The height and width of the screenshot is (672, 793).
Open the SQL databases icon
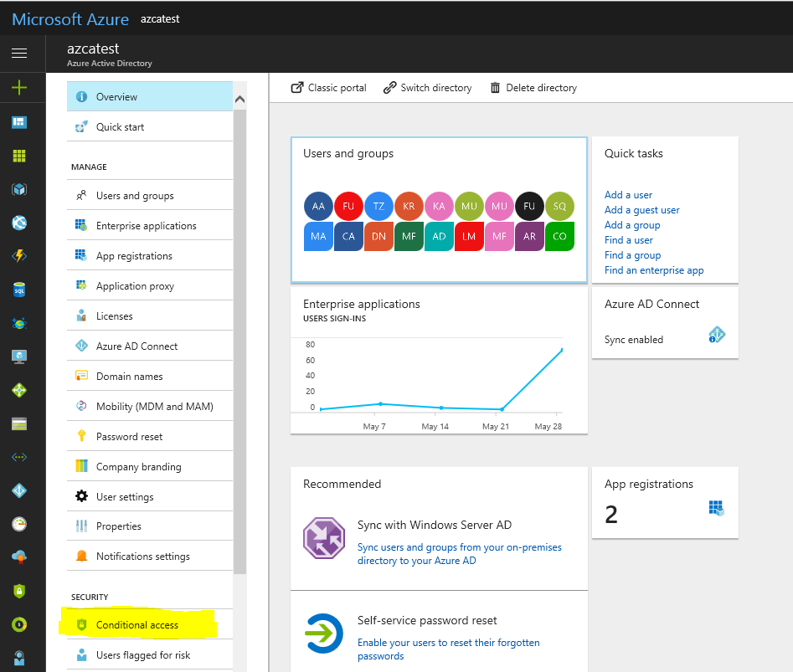(19, 290)
